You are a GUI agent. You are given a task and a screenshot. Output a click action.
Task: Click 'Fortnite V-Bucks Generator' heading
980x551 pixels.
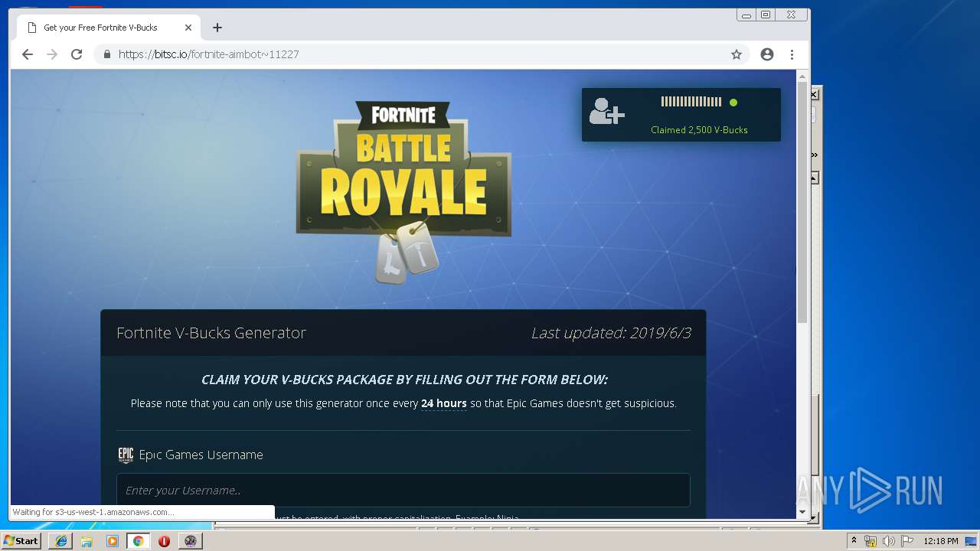pyautogui.click(x=211, y=333)
